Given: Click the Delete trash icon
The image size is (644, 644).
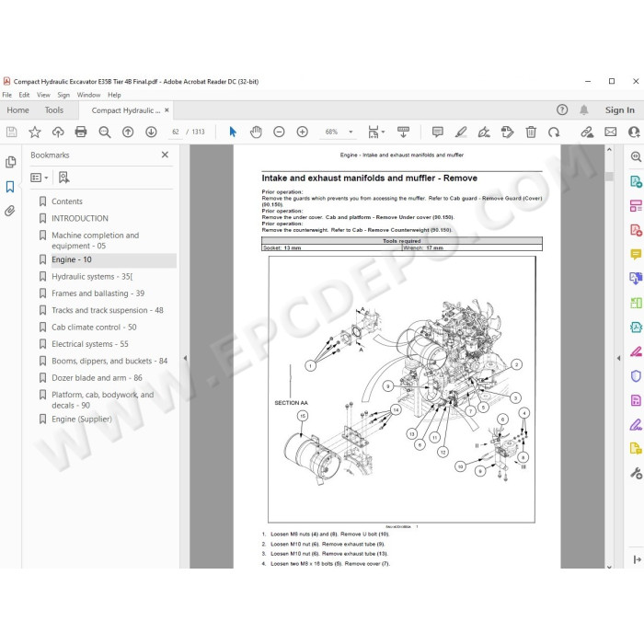Looking at the screenshot, I should point(531,132).
